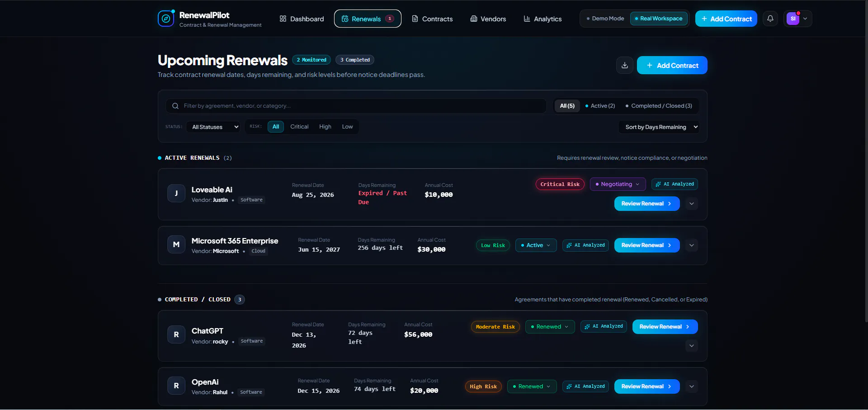Expand the ChatGPT renewal details
The height and width of the screenshot is (410, 868).
point(692,346)
